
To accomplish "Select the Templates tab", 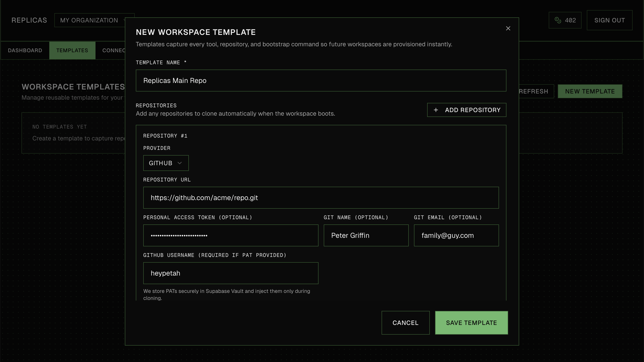I will 72,50.
